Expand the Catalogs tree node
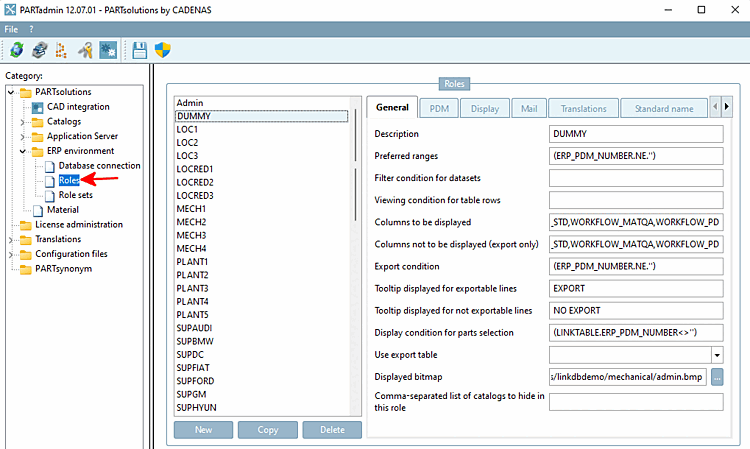This screenshot has height=449, width=750. [x=24, y=122]
